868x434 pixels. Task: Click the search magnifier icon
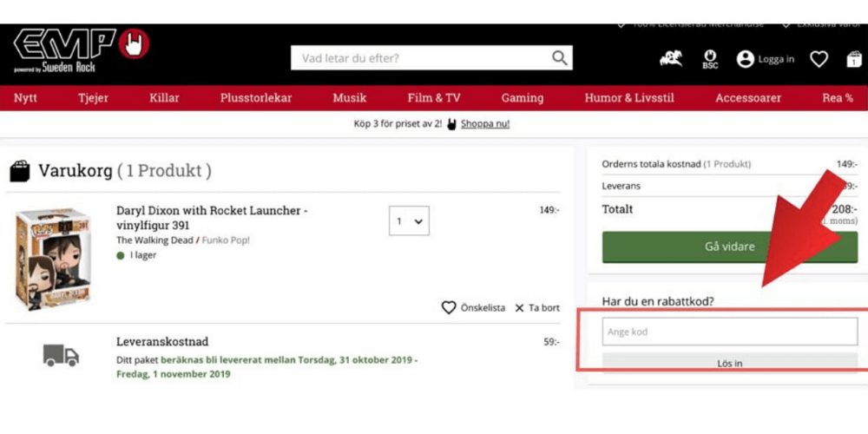[560, 57]
